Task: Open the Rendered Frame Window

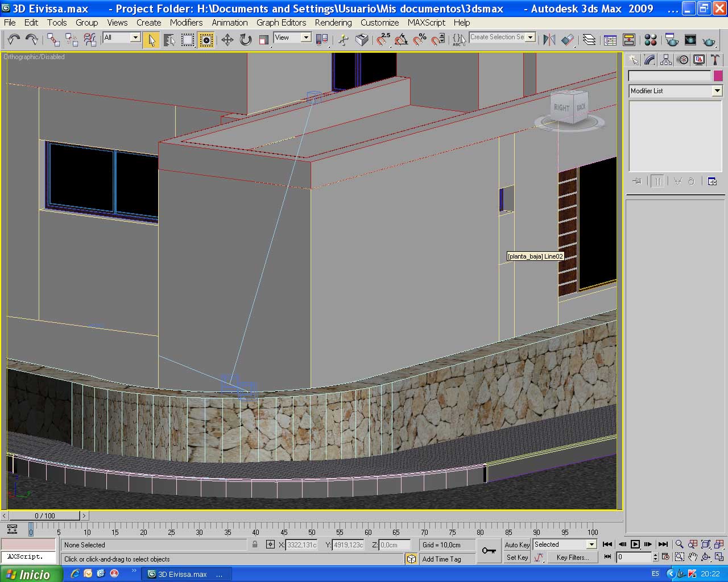Action: point(690,39)
